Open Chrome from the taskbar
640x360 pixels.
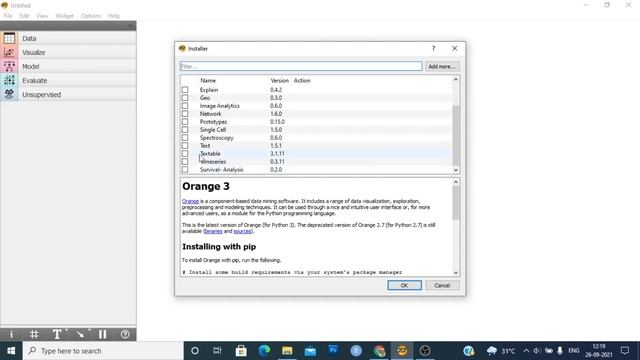[379, 351]
